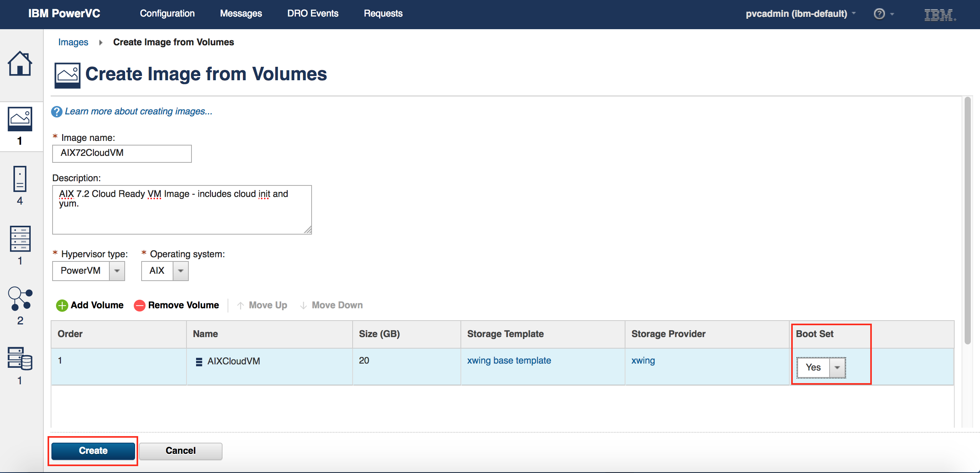Expand the Operating system dropdown
This screenshot has width=980, height=473.
(x=181, y=271)
